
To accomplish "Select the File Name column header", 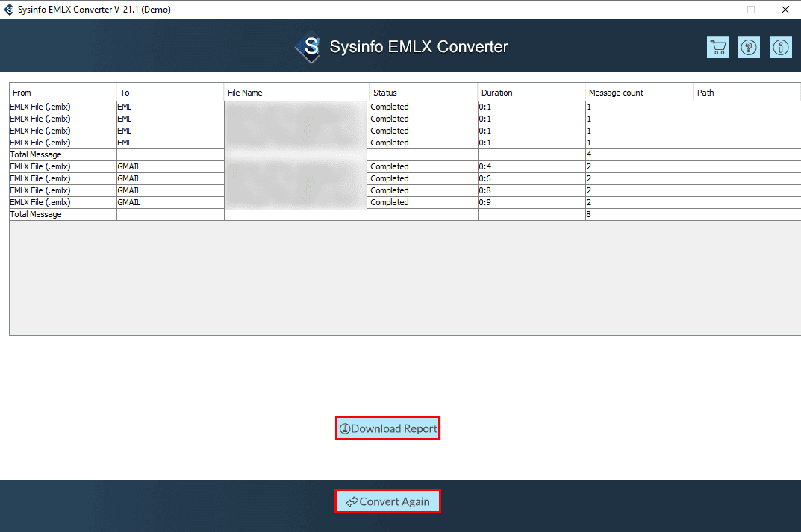I will point(297,93).
